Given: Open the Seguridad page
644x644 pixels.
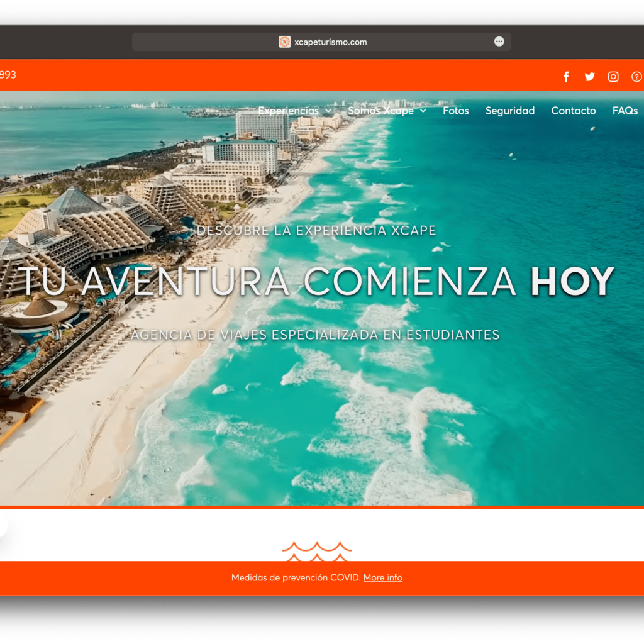Looking at the screenshot, I should click(x=510, y=111).
